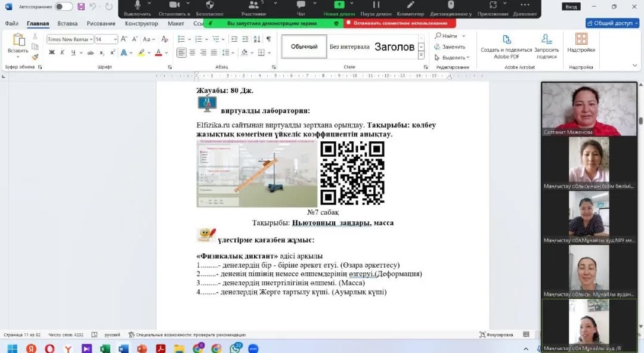Switch to the Вставка ribbon tab

coord(67,23)
